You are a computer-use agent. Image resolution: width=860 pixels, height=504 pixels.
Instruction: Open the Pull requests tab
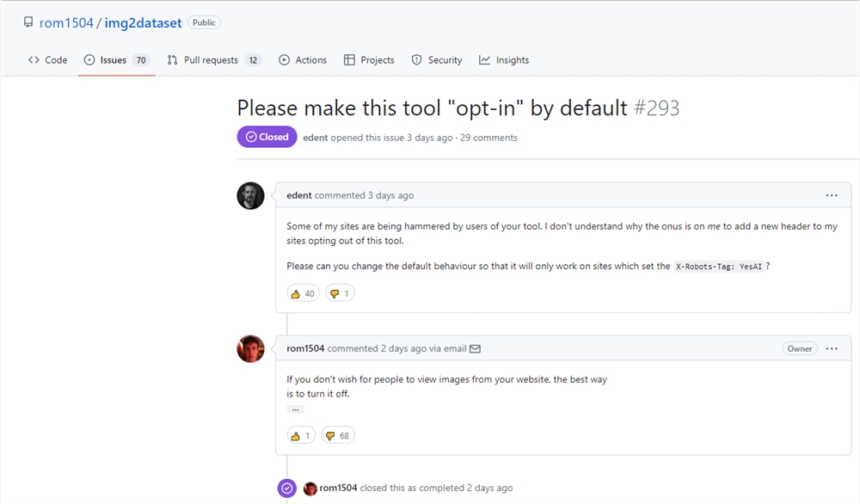point(213,60)
